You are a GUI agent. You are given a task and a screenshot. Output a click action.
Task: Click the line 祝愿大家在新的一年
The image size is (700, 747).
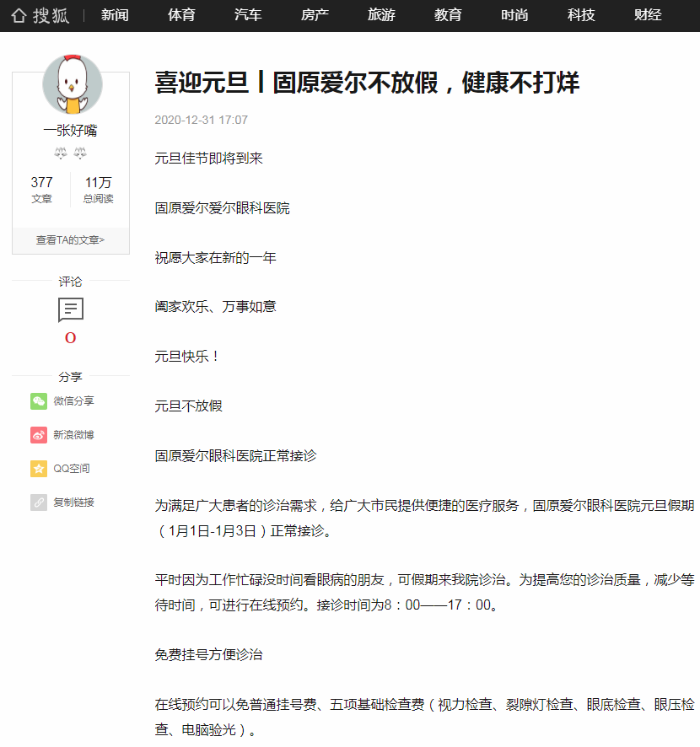point(215,258)
